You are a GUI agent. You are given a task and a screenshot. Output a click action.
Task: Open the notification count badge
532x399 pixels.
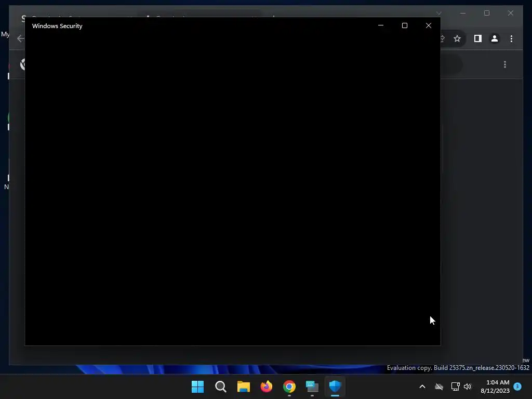click(x=517, y=386)
